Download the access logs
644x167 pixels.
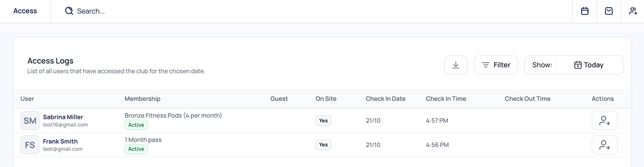456,65
